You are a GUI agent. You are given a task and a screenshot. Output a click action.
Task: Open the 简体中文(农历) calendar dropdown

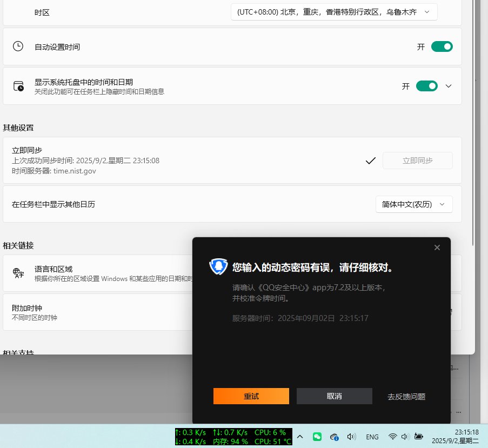click(413, 204)
